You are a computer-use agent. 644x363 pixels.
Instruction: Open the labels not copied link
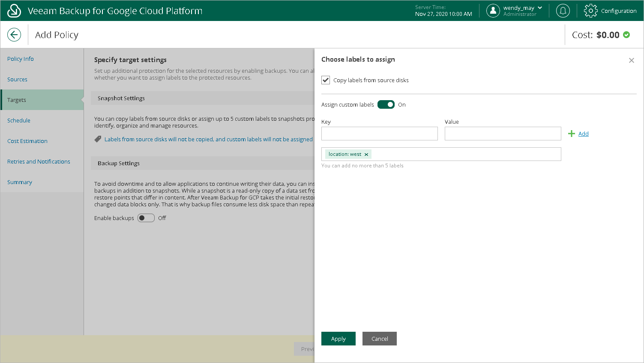tap(209, 139)
